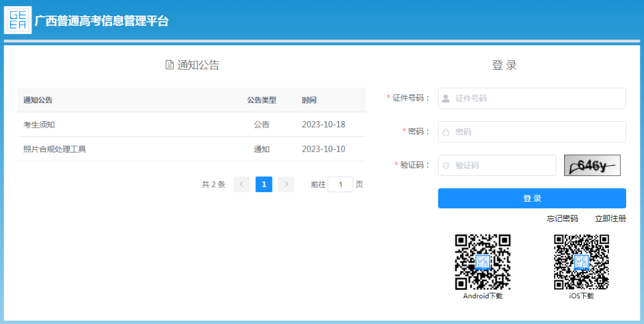Refresh the captcha image 646y
The width and height of the screenshot is (644, 324).
(x=592, y=165)
